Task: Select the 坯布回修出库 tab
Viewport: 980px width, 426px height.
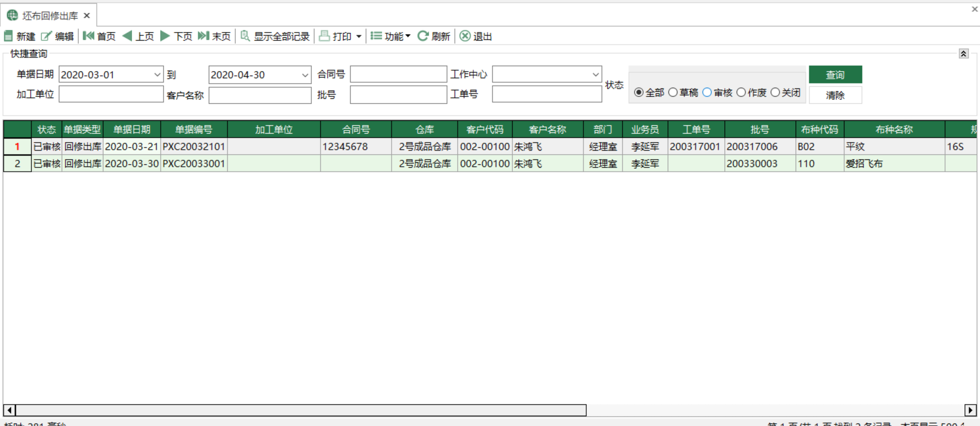Action: [x=50, y=16]
